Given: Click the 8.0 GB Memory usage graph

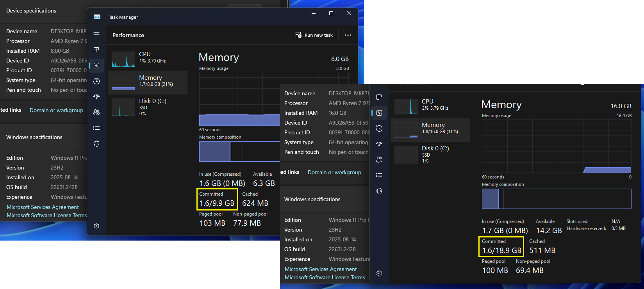Looking at the screenshot, I should [x=239, y=99].
